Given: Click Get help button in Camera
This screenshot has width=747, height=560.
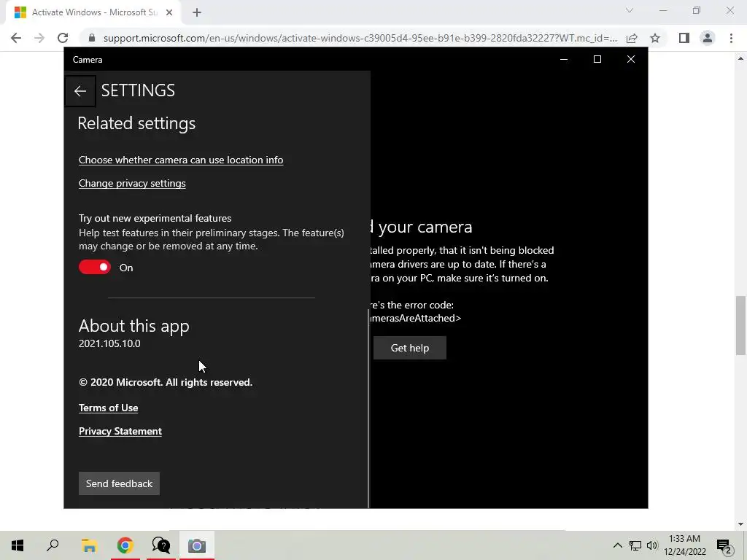Looking at the screenshot, I should pyautogui.click(x=410, y=348).
